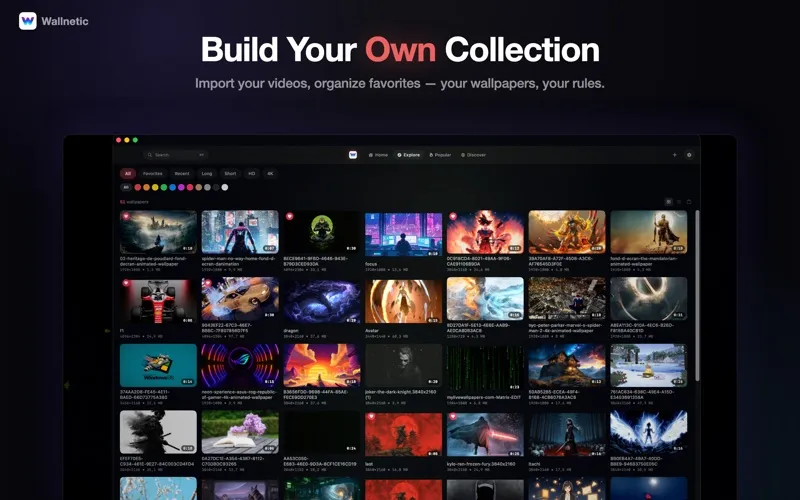Open the ASUS ROG neon wallpaper thumbnail

[x=240, y=365]
